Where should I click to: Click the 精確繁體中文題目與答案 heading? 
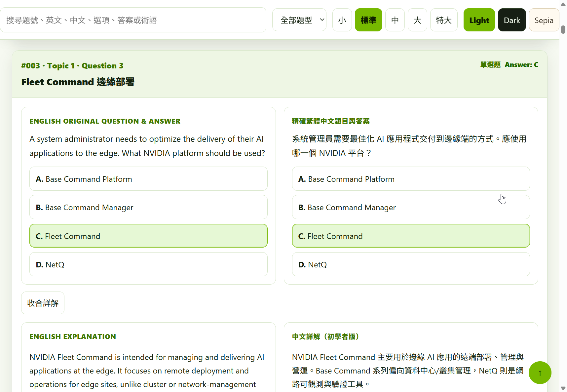(331, 121)
